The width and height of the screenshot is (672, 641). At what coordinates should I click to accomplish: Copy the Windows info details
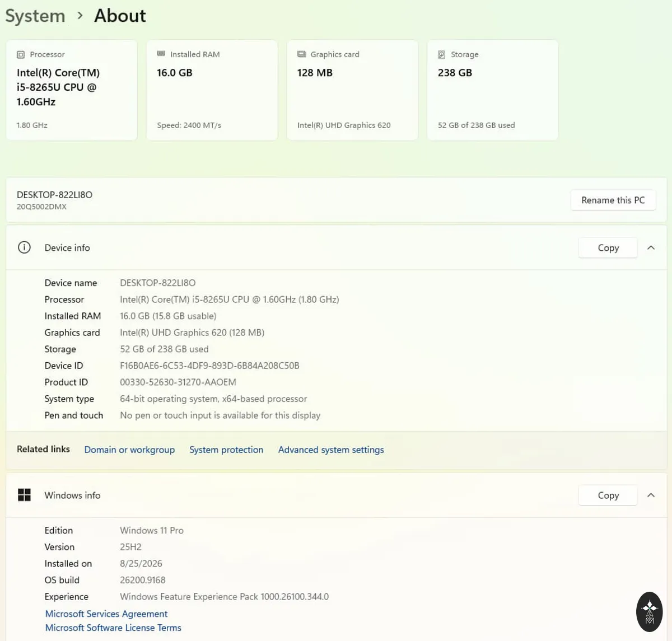click(x=608, y=495)
